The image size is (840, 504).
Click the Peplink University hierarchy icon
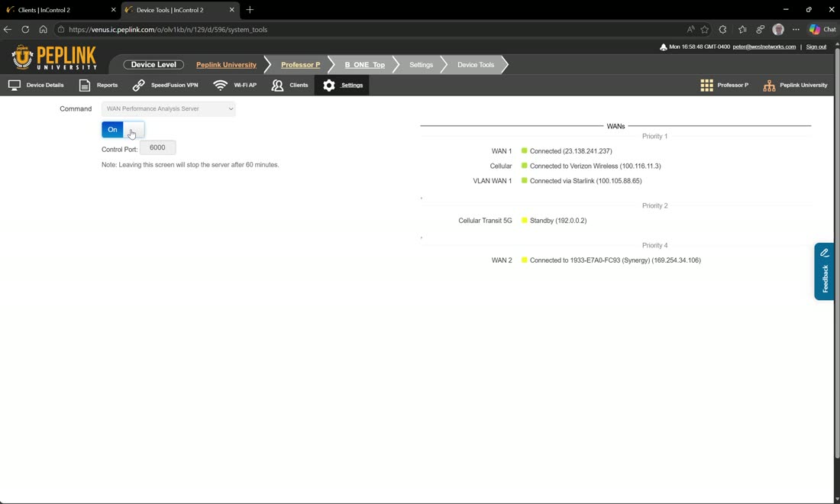(x=769, y=86)
